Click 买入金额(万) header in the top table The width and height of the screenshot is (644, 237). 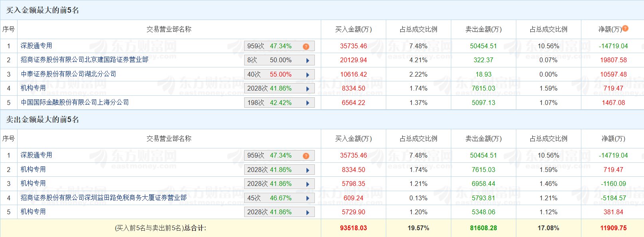tap(353, 30)
